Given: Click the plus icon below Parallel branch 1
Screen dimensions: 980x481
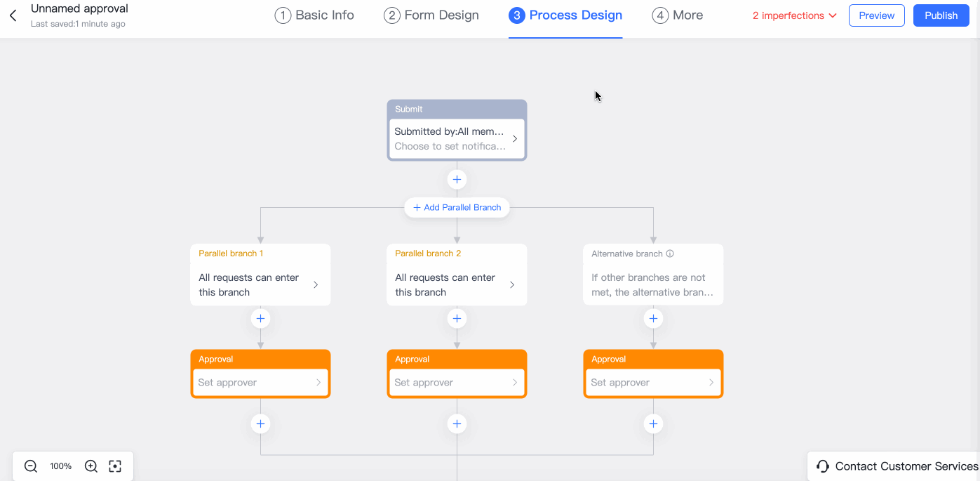Looking at the screenshot, I should pyautogui.click(x=260, y=318).
